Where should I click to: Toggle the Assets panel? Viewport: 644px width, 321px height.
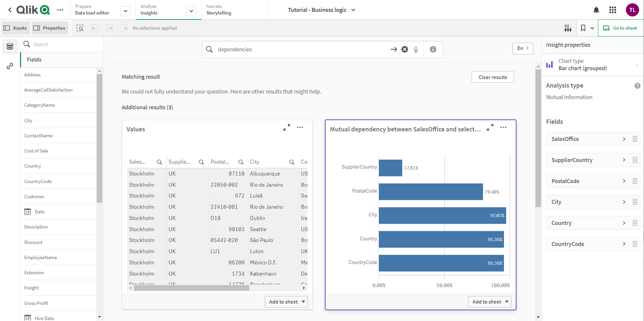tap(15, 28)
